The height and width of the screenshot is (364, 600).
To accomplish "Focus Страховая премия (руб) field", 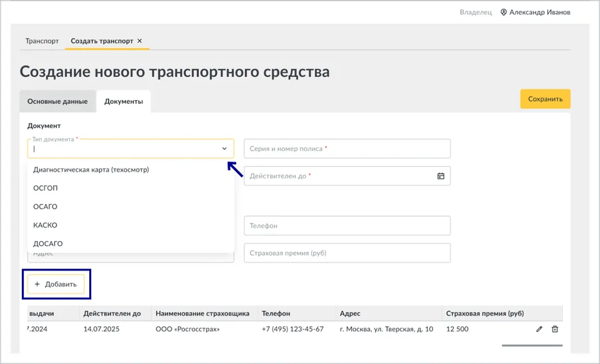I will [x=347, y=253].
